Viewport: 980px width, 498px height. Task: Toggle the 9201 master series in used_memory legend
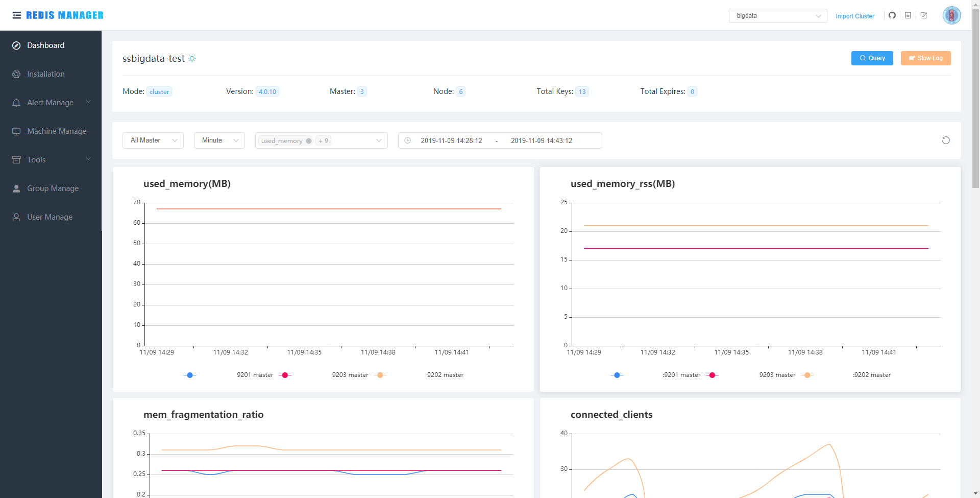(x=190, y=375)
